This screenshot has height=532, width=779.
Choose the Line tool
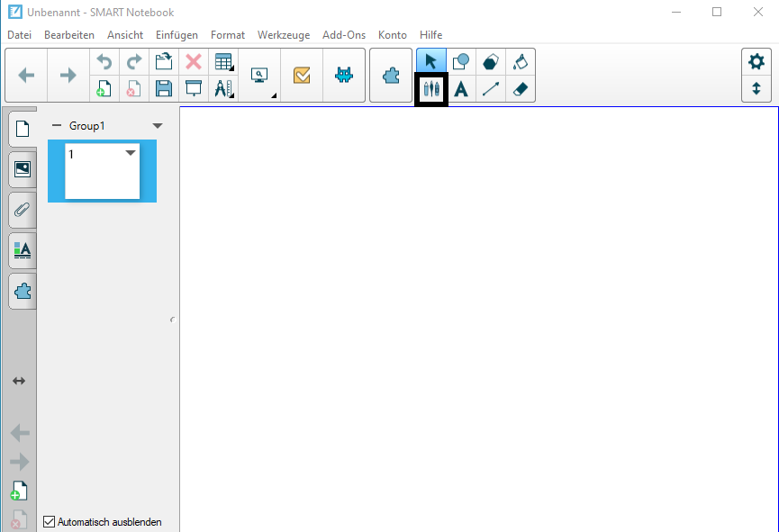491,89
